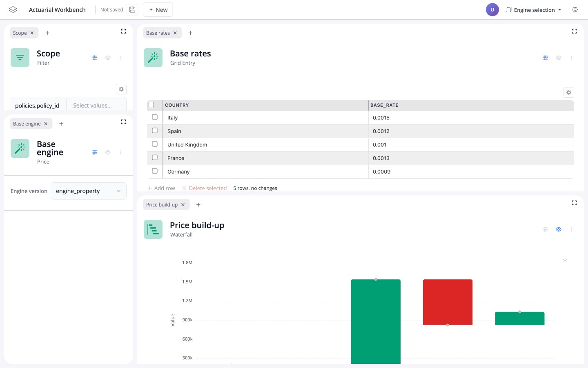This screenshot has width=588, height=368.
Task: Click the New button
Action: (158, 10)
